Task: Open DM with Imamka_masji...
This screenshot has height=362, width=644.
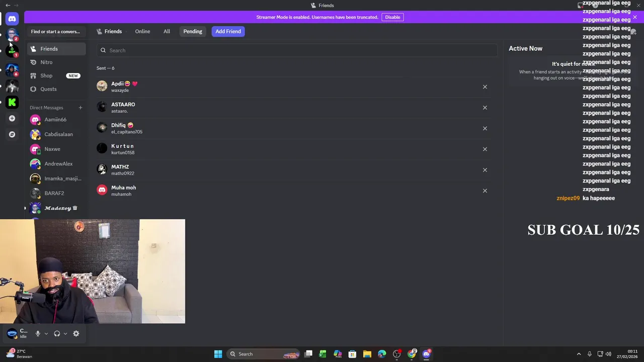Action: (56, 178)
